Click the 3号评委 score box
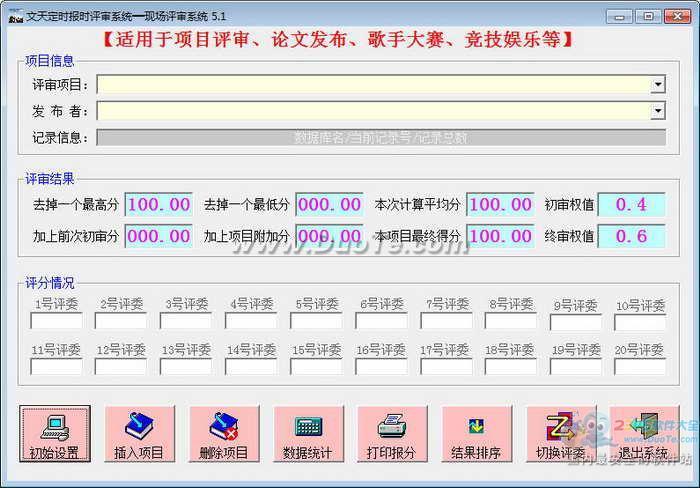This screenshot has height=488, width=700. click(x=186, y=321)
